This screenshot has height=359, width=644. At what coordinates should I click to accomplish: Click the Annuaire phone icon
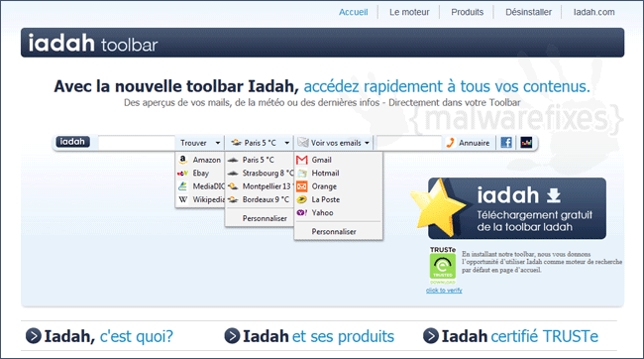point(451,143)
